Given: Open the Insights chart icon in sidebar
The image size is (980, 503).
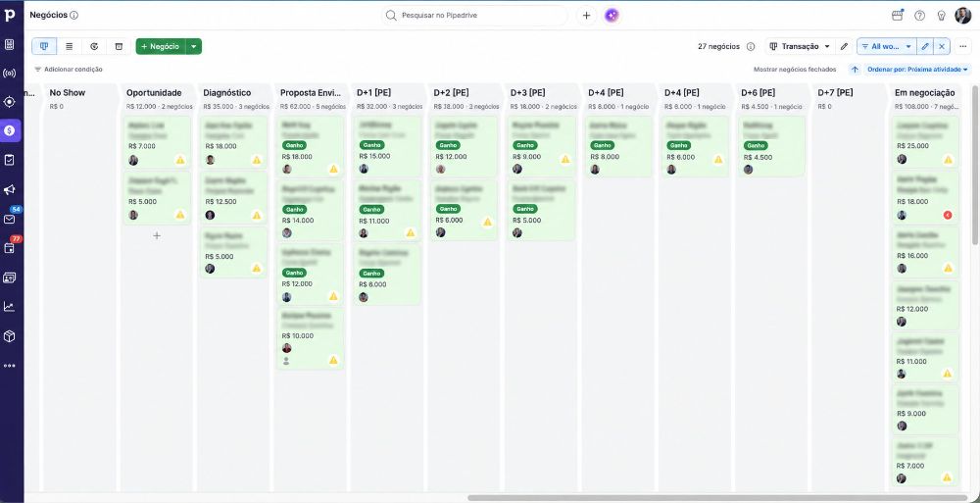Looking at the screenshot, I should coord(10,307).
